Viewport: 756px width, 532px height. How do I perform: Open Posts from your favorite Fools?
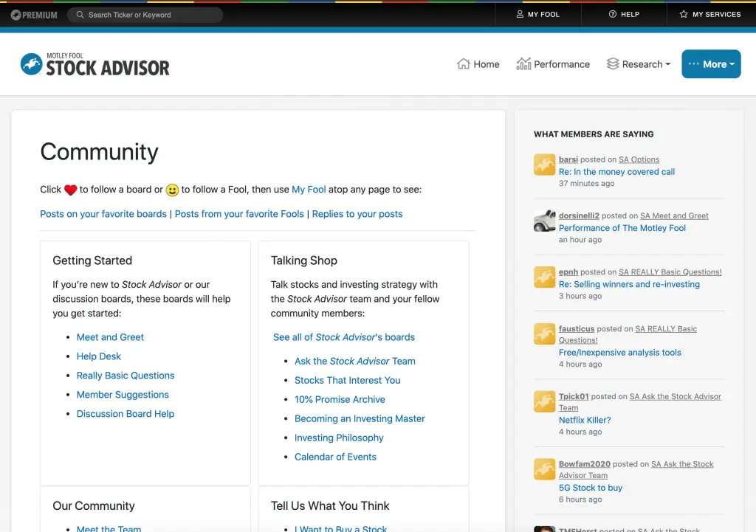pos(239,214)
